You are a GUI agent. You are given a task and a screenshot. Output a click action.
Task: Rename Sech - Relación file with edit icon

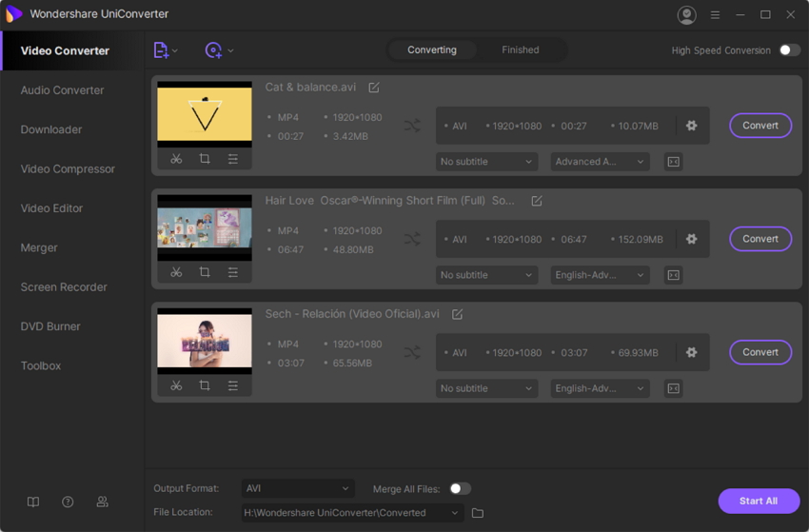[457, 314]
